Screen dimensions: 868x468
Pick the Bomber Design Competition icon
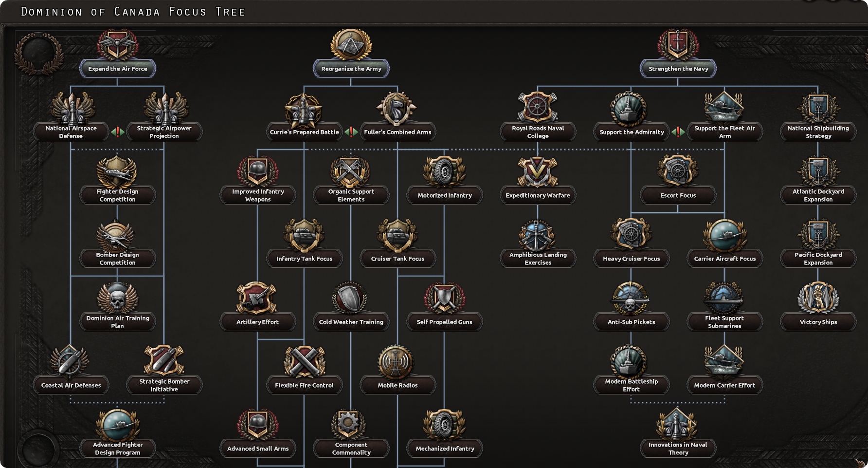click(115, 235)
